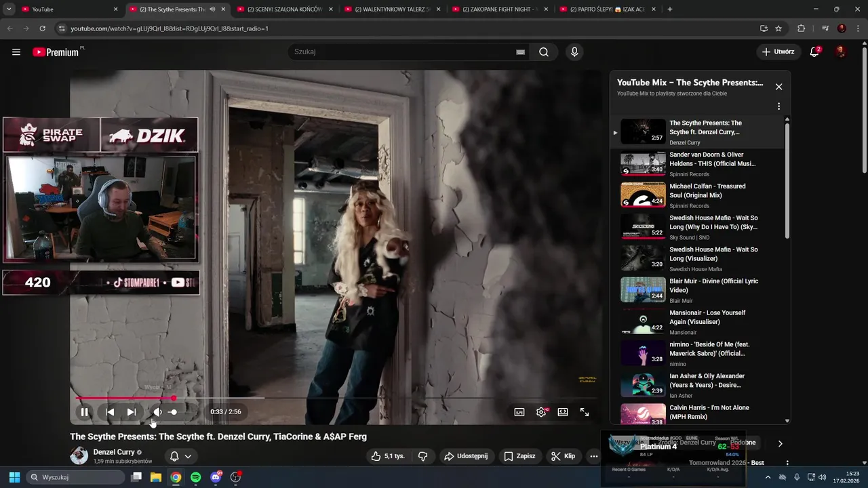Open video player settings gear
Image resolution: width=868 pixels, height=488 pixels.
tap(541, 412)
